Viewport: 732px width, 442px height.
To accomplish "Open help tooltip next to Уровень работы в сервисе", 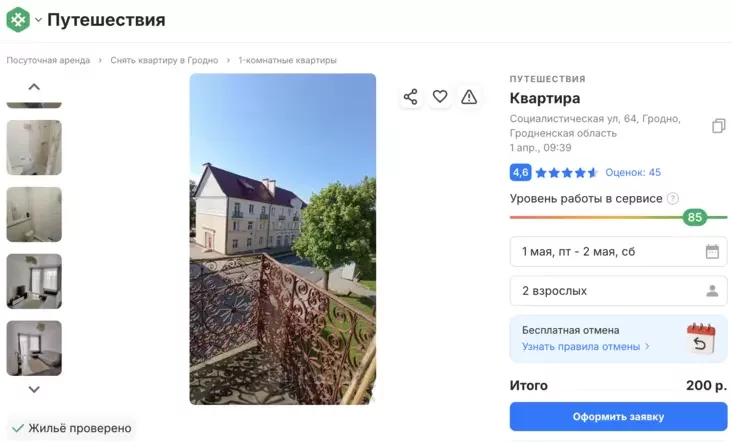I will (x=672, y=198).
